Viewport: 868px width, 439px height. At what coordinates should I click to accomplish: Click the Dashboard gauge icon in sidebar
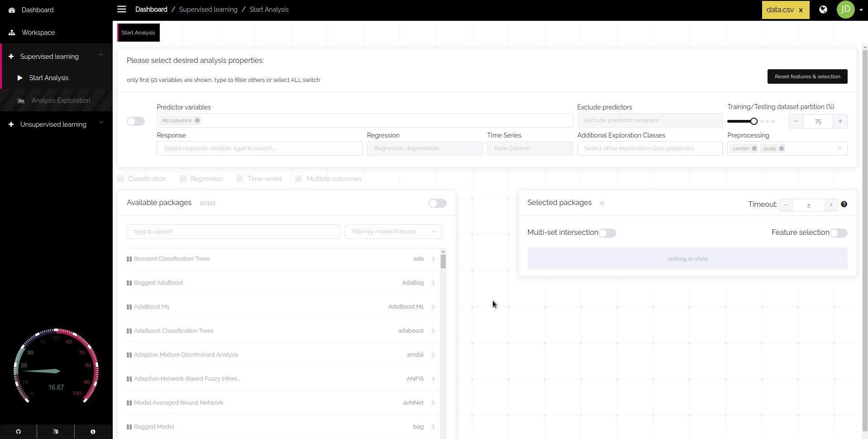(12, 10)
